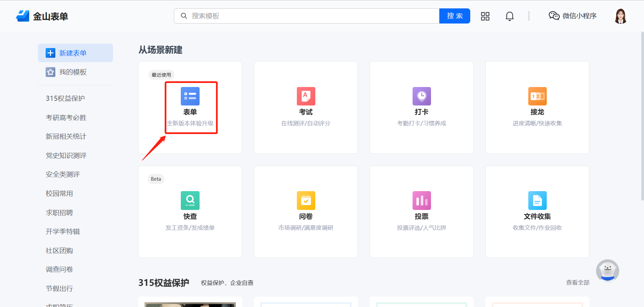Click the 最近使用 badge
644x307 pixels.
tap(161, 75)
